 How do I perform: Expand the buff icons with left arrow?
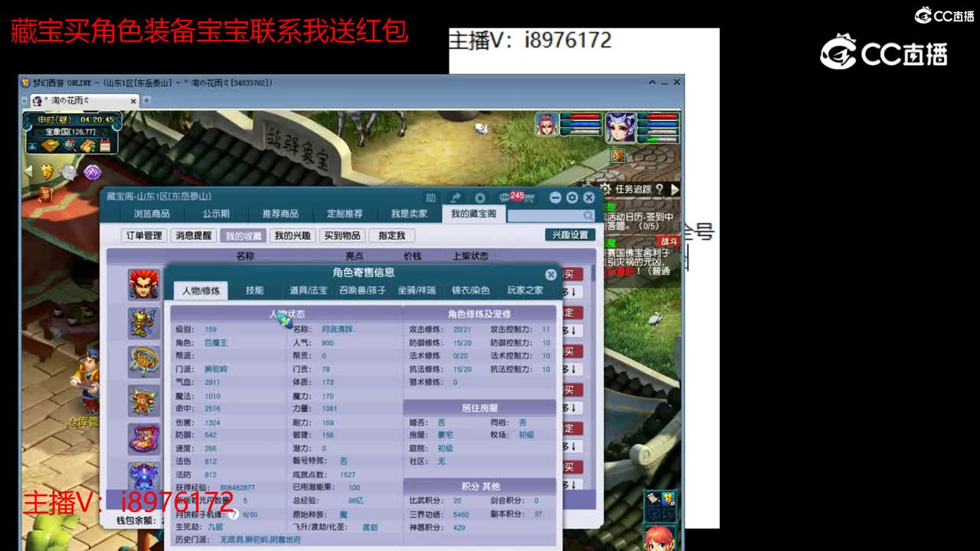click(x=28, y=171)
